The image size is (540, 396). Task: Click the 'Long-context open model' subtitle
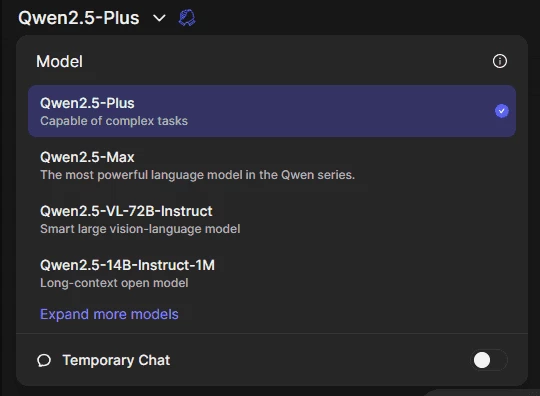[x=114, y=283]
